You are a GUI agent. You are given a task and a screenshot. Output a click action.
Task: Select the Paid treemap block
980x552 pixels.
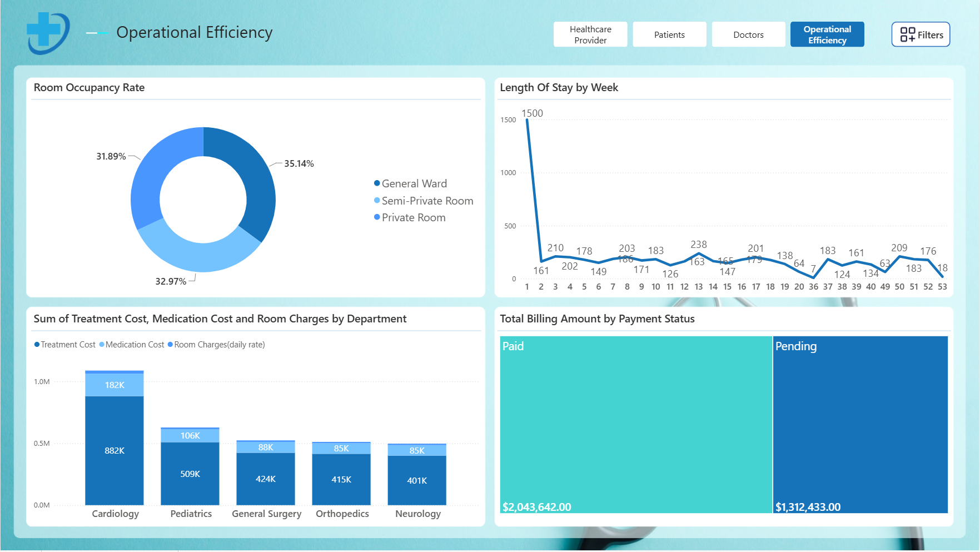(x=636, y=424)
